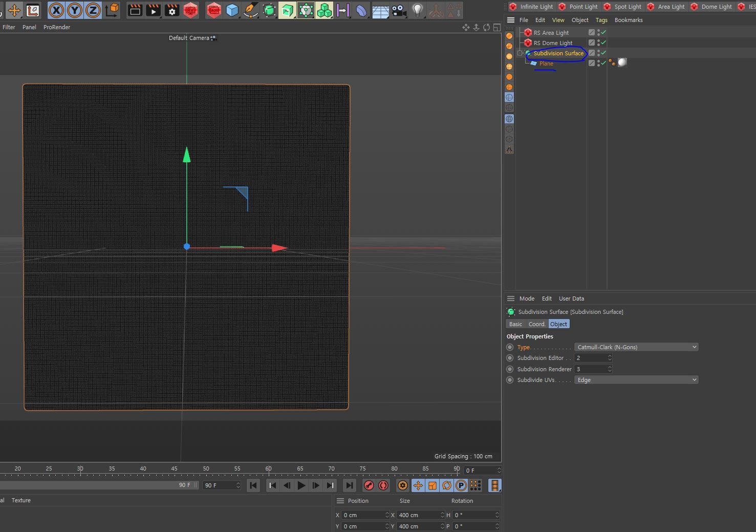Open Object Manager Tags menu
Image resolution: width=756 pixels, height=532 pixels.
(x=601, y=20)
